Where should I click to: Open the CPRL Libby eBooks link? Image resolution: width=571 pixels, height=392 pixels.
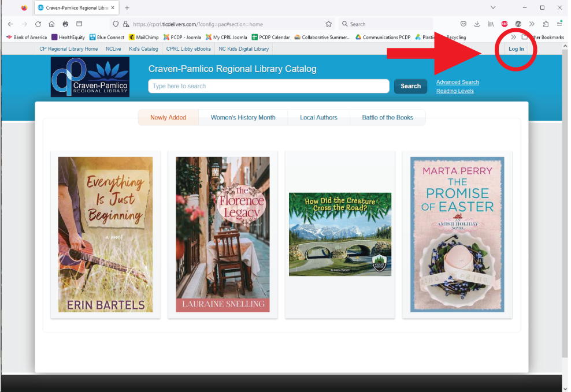tap(188, 48)
